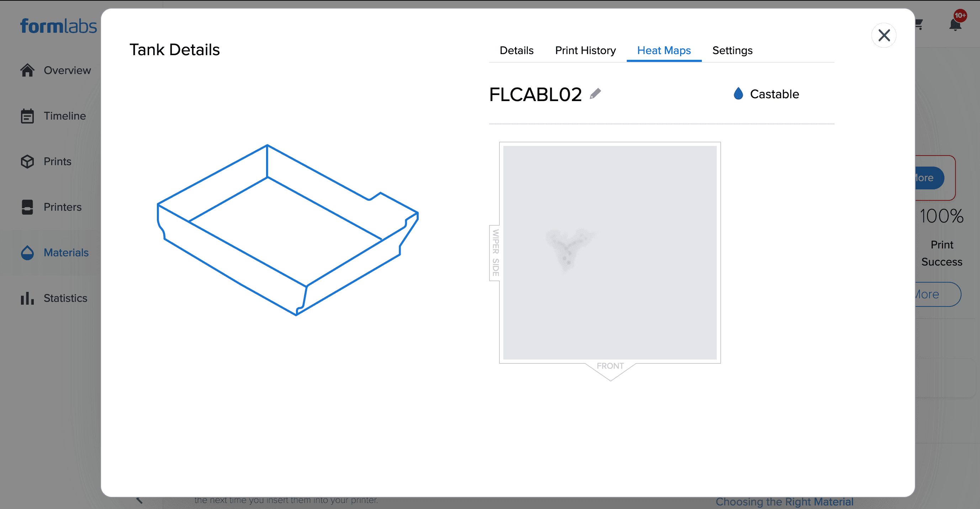
Task: Open Choosing the Right Material link
Action: click(x=784, y=502)
